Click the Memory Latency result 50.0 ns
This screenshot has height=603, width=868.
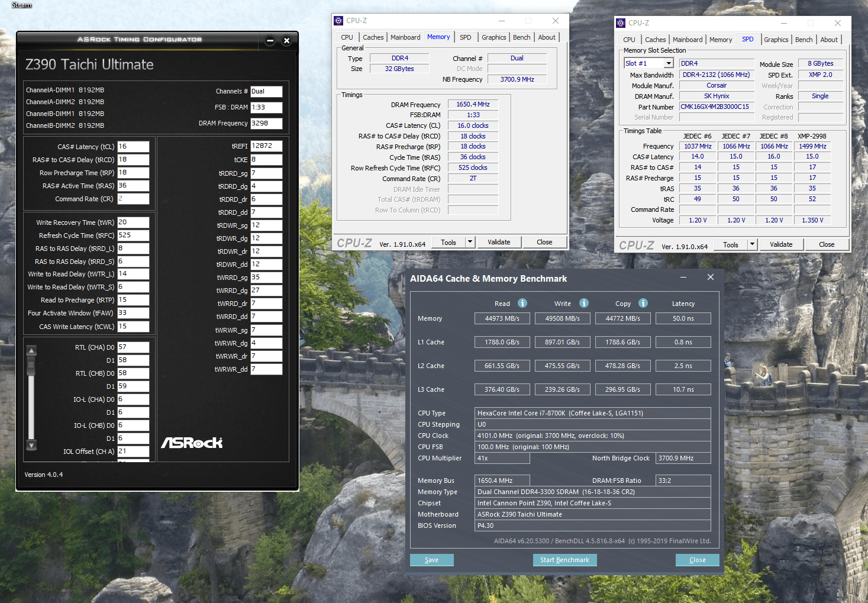click(683, 318)
